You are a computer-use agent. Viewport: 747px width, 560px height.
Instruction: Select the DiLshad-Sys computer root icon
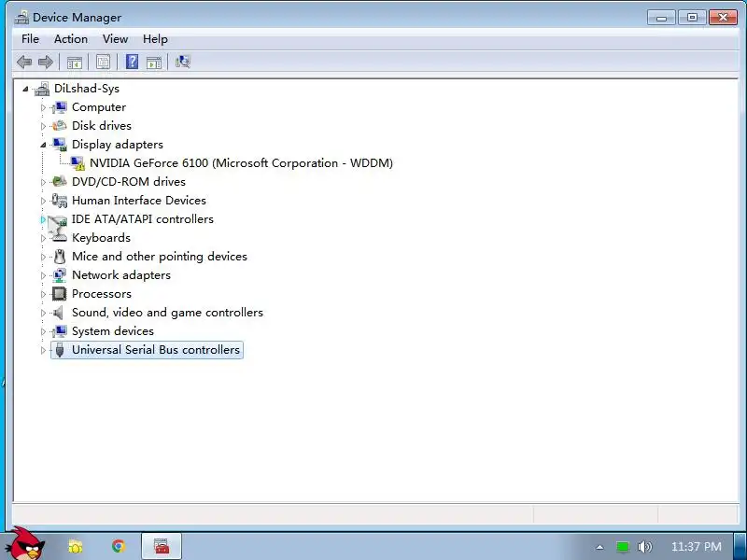coord(42,89)
